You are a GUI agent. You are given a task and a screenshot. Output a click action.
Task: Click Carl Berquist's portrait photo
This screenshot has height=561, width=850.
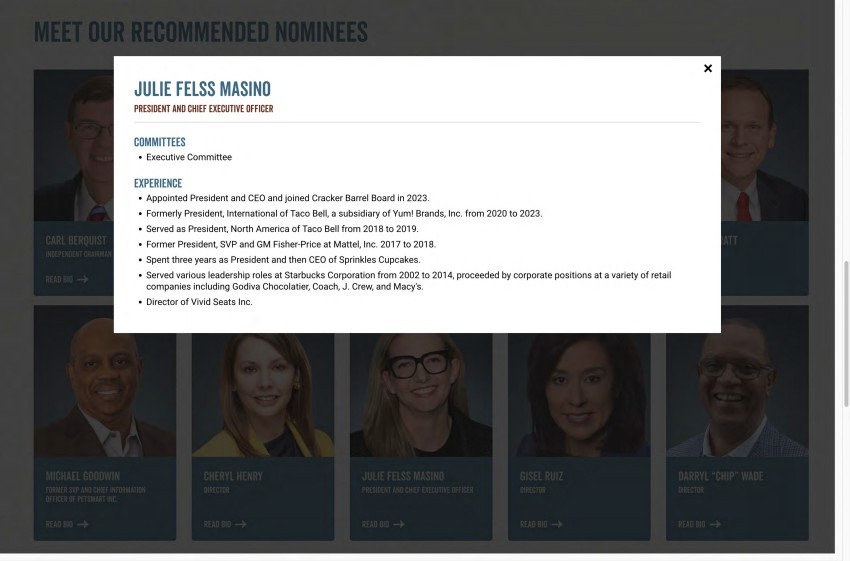(74, 145)
